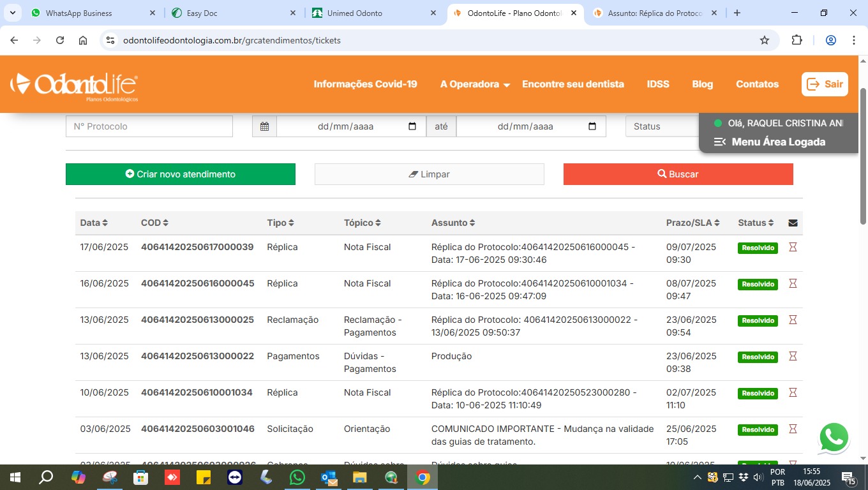868x490 pixels.
Task: Open the OdontoLife logo home link
Action: click(74, 85)
